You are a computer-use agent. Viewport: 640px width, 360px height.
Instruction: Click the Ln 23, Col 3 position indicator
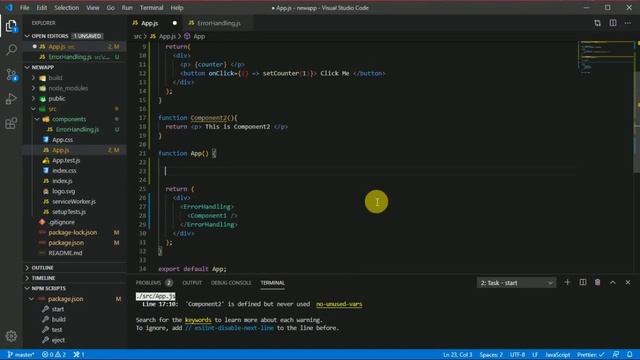(458, 354)
